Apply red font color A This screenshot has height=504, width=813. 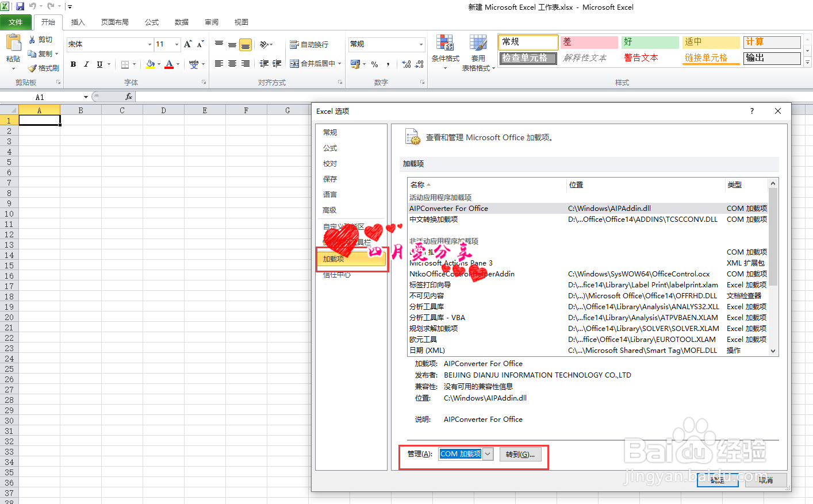point(169,64)
